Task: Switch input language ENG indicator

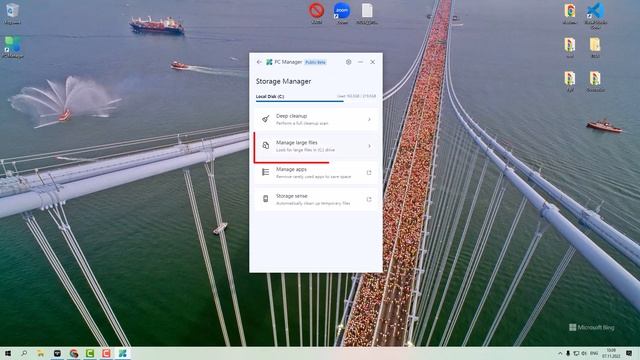Action: [594, 353]
